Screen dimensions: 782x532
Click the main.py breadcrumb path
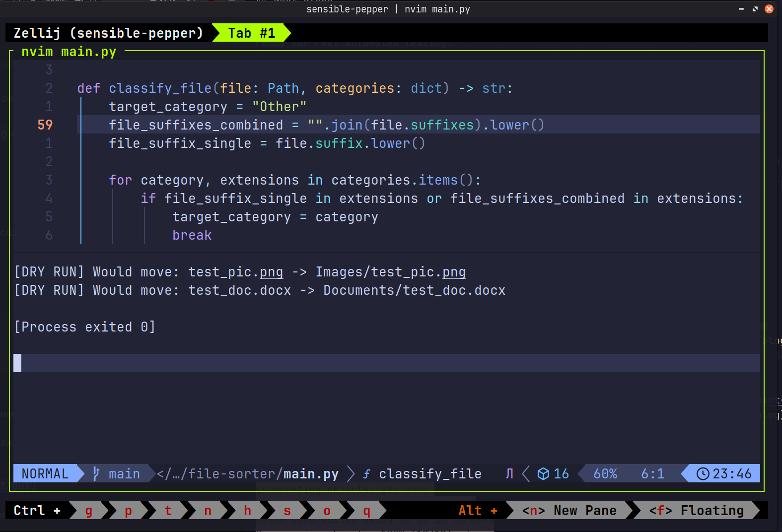[248, 474]
